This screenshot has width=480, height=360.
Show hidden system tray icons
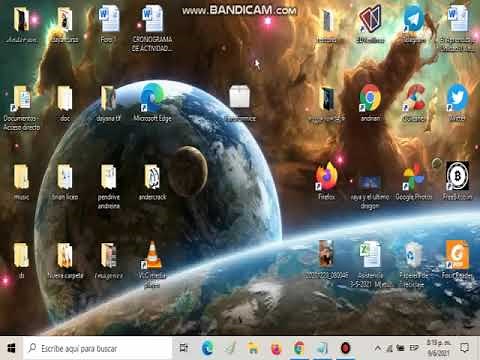click(378, 348)
